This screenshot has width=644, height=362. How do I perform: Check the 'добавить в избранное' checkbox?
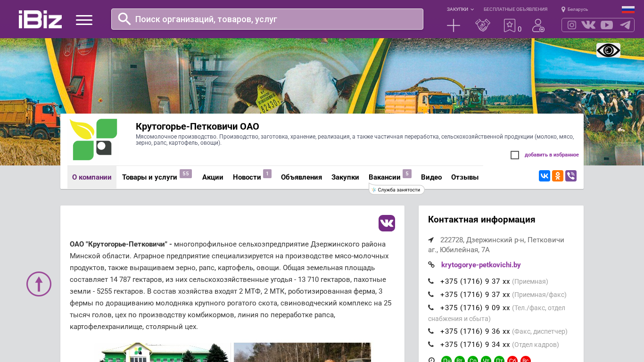pyautogui.click(x=515, y=155)
